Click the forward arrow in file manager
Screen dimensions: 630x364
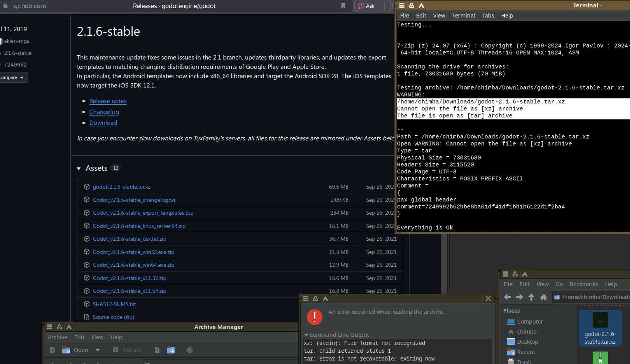(x=520, y=297)
